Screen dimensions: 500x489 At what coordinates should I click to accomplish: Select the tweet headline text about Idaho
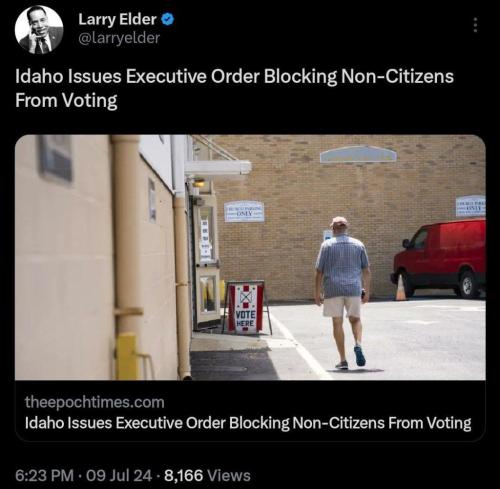(234, 88)
